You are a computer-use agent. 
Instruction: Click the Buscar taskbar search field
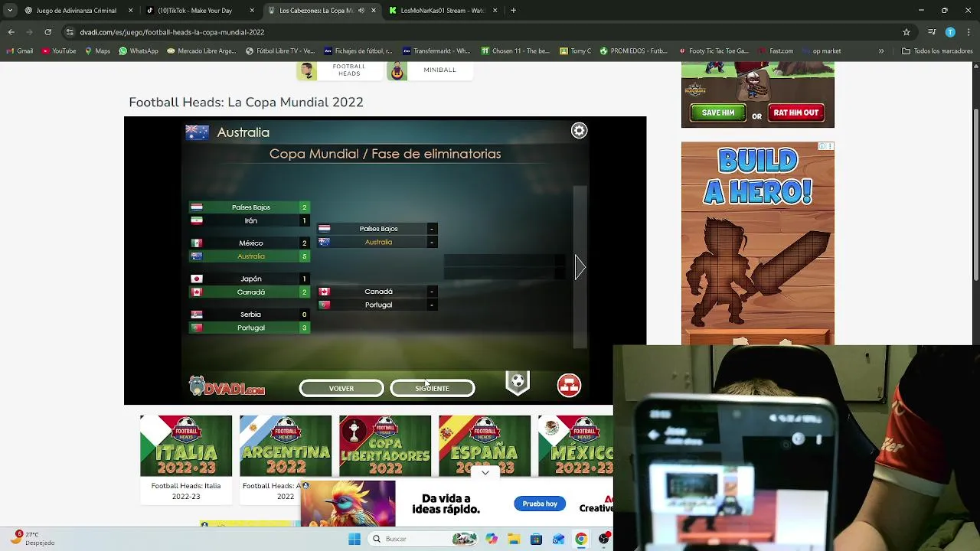tap(421, 539)
